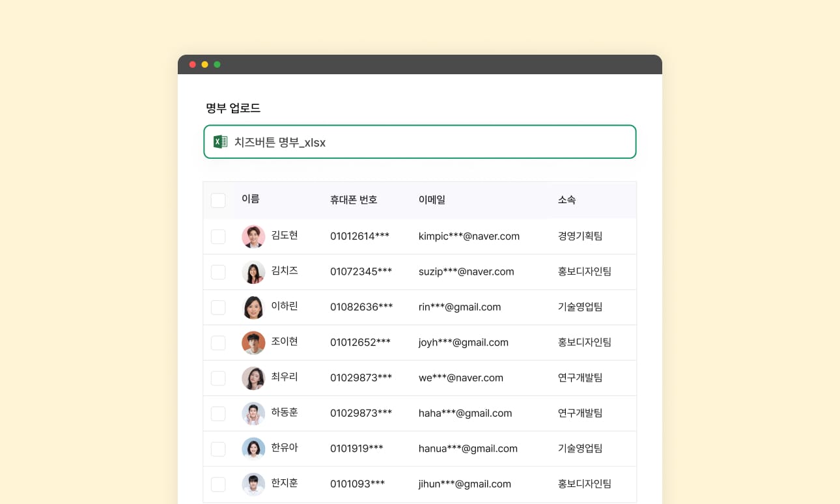Click the name 조이현
The height and width of the screenshot is (504, 840).
(x=285, y=341)
